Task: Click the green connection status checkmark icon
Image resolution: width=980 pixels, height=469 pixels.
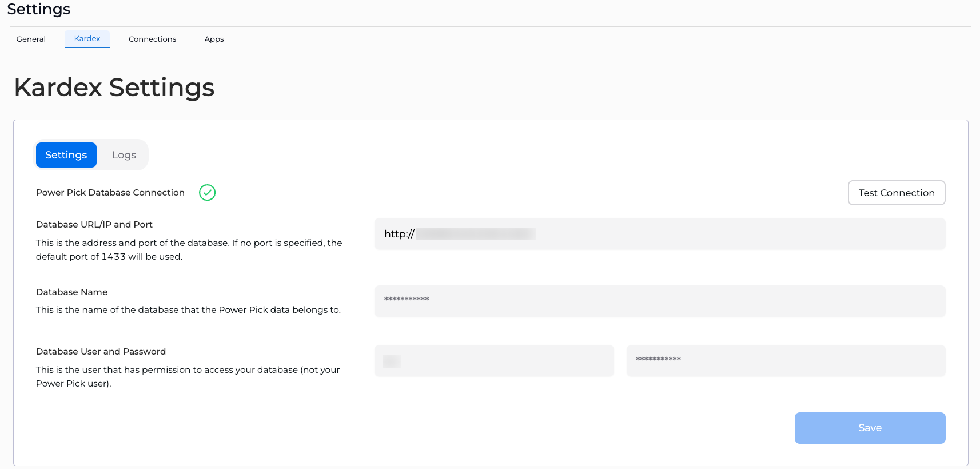Action: click(207, 193)
